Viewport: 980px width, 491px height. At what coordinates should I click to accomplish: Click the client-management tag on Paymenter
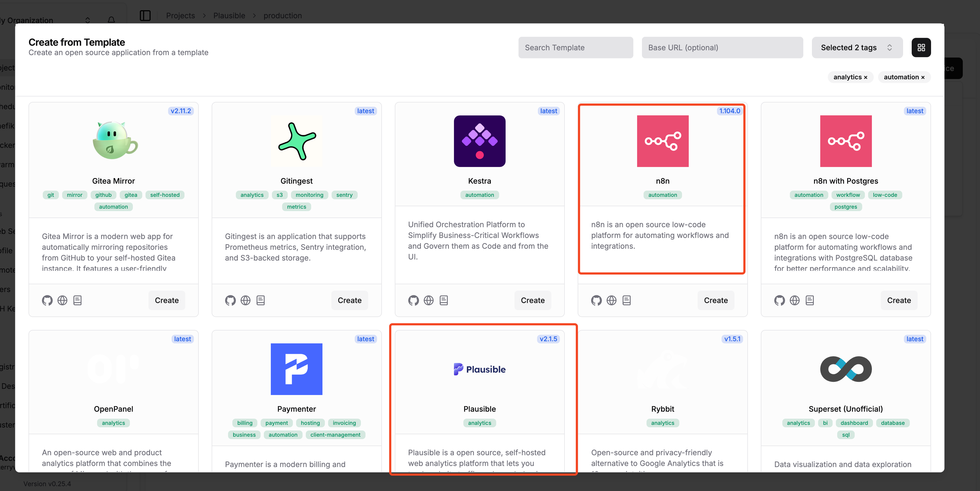pos(335,435)
